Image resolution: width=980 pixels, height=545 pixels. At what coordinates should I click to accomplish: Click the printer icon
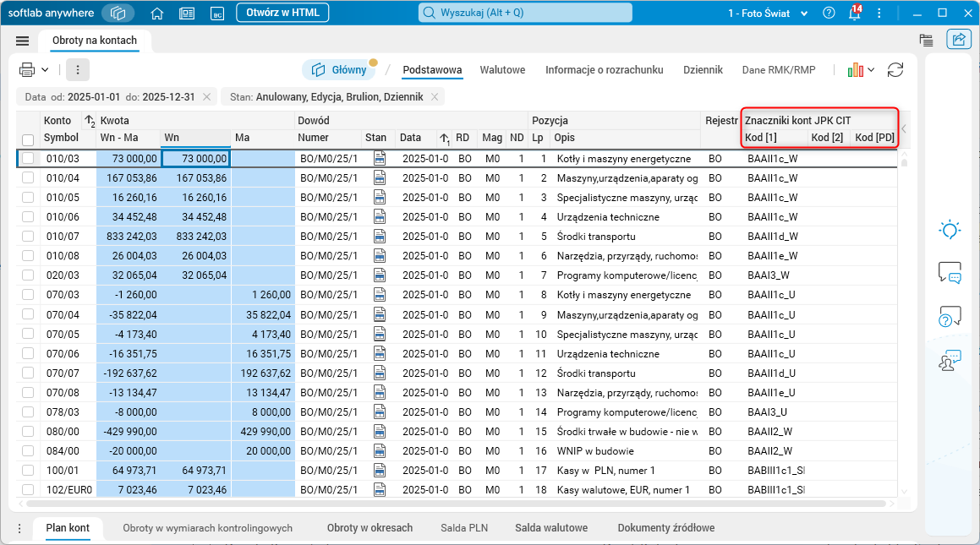(27, 69)
